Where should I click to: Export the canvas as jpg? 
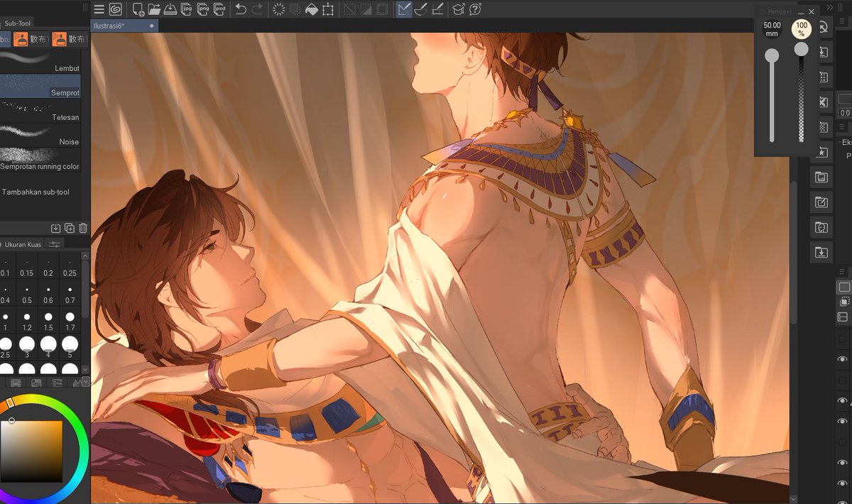[x=187, y=9]
